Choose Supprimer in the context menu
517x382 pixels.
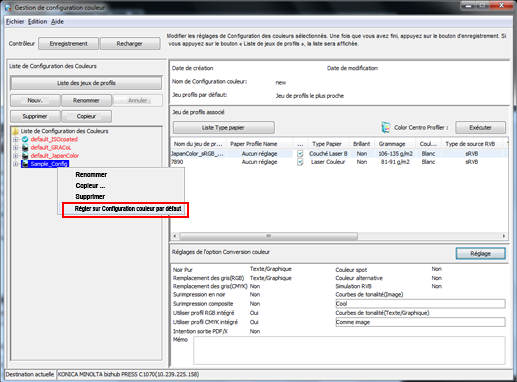90,196
